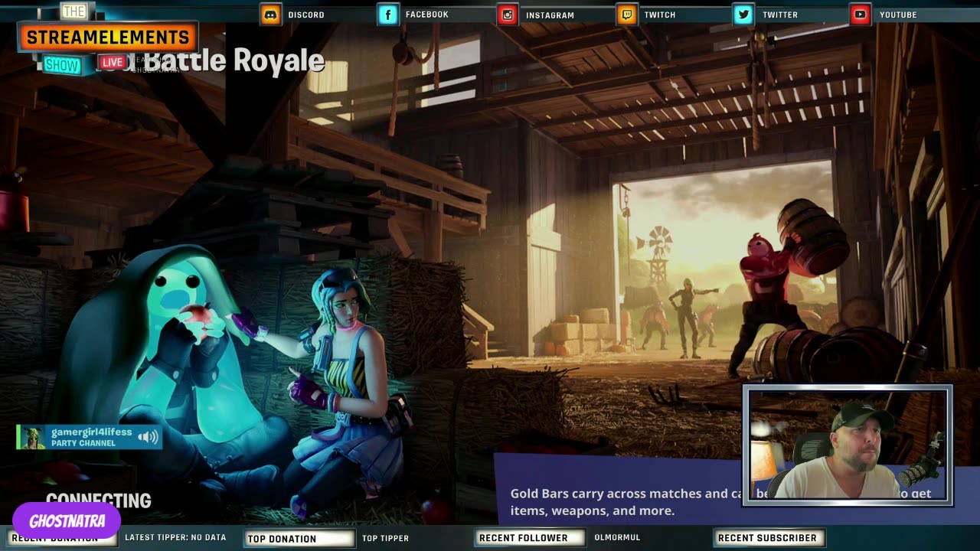The image size is (980, 551).
Task: Select the DISCORD label text
Action: pos(306,15)
